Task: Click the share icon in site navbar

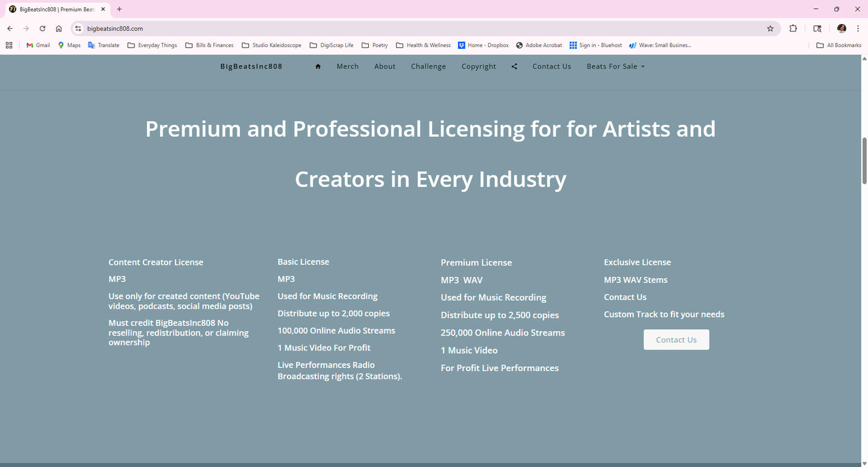Action: 514,66
